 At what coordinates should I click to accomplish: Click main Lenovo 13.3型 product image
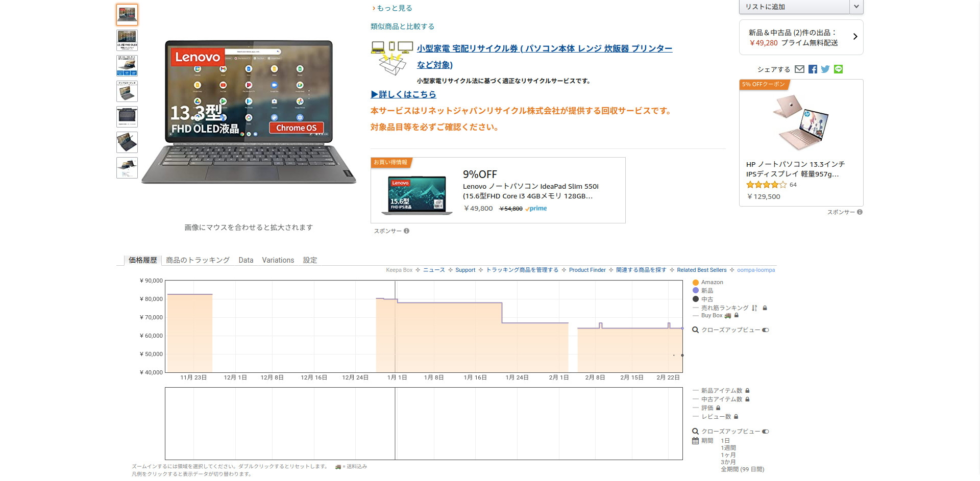pyautogui.click(x=249, y=112)
